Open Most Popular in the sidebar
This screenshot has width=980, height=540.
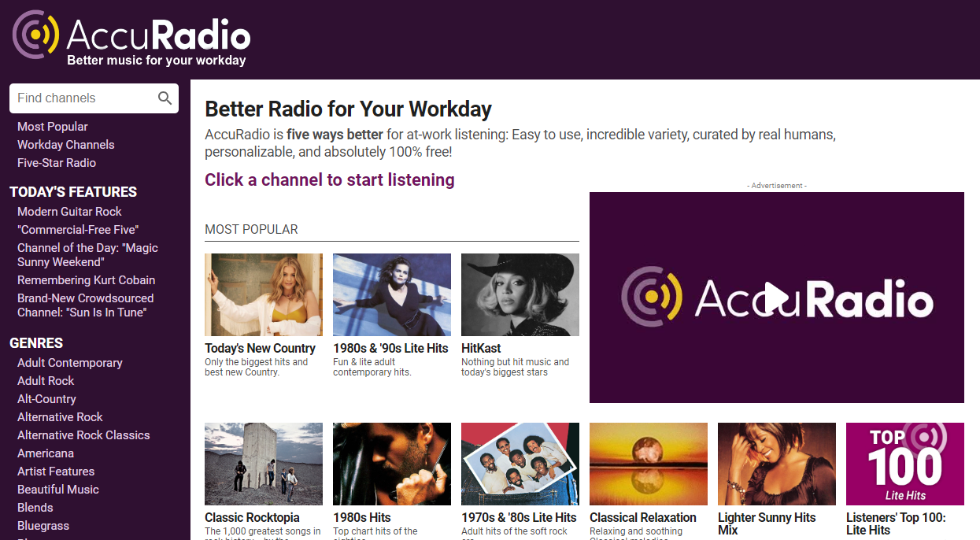(x=53, y=127)
